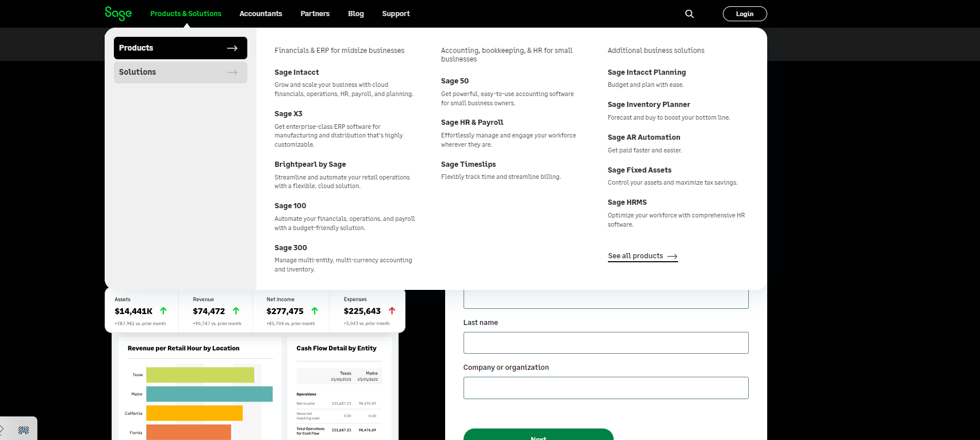Click the green arrow beside Revenue $74,472
Screen dimensions: 980x440
[236, 311]
